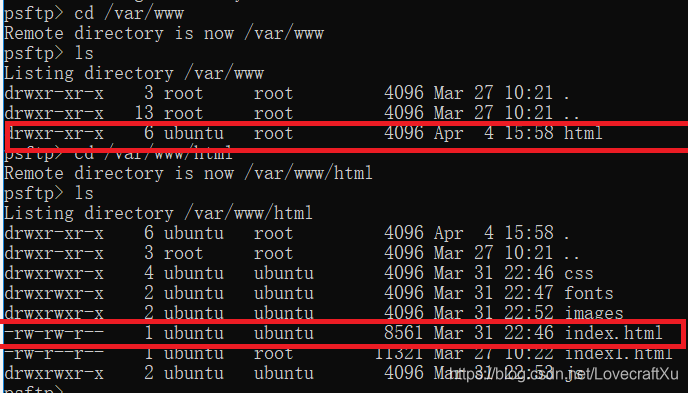Click 'drwxrwxr-x' permissions on the fonts row

54,293
